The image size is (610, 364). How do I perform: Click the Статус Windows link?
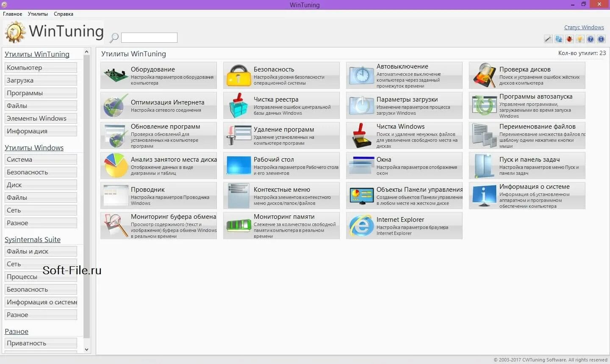click(584, 28)
